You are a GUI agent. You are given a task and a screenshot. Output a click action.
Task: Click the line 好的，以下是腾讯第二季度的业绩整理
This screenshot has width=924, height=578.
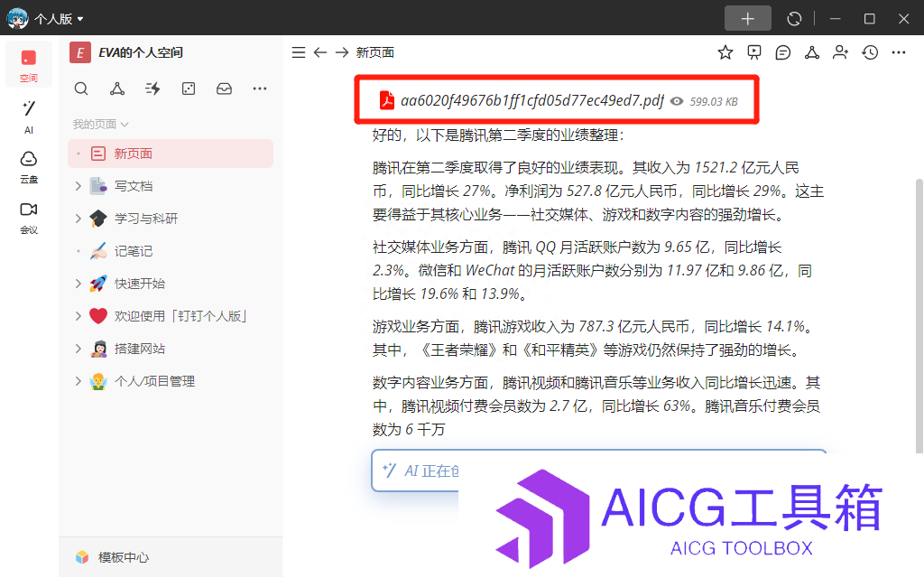498,135
